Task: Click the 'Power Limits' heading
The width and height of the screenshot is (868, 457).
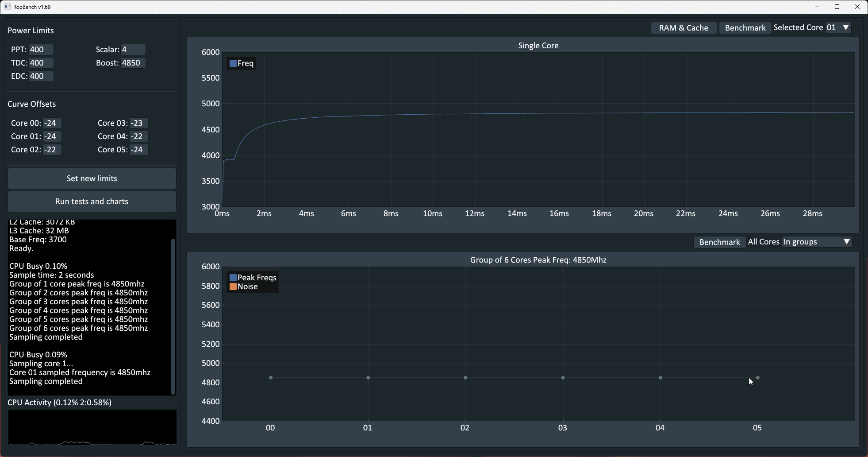Action: [31, 31]
